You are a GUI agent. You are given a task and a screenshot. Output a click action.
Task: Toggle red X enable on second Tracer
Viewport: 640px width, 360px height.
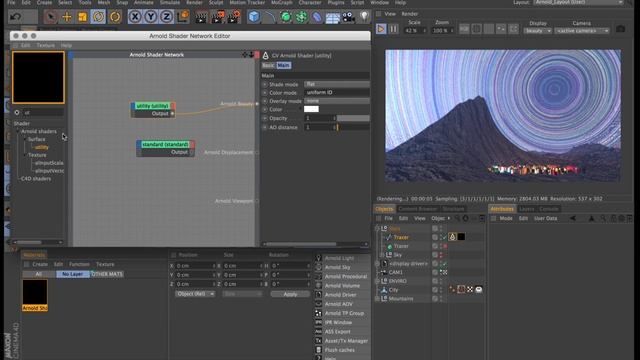445,246
